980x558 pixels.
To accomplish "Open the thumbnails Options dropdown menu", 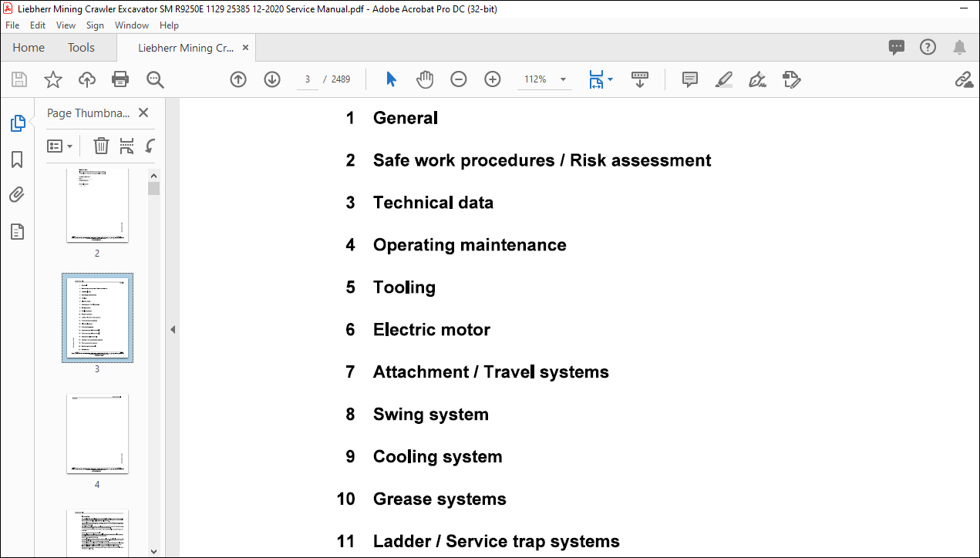I will pos(60,146).
